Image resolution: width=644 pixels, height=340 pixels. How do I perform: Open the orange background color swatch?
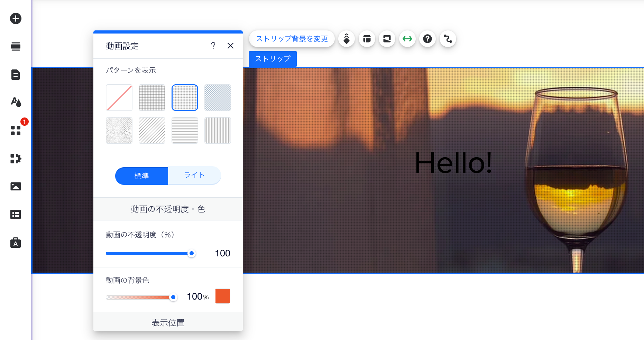click(x=223, y=296)
